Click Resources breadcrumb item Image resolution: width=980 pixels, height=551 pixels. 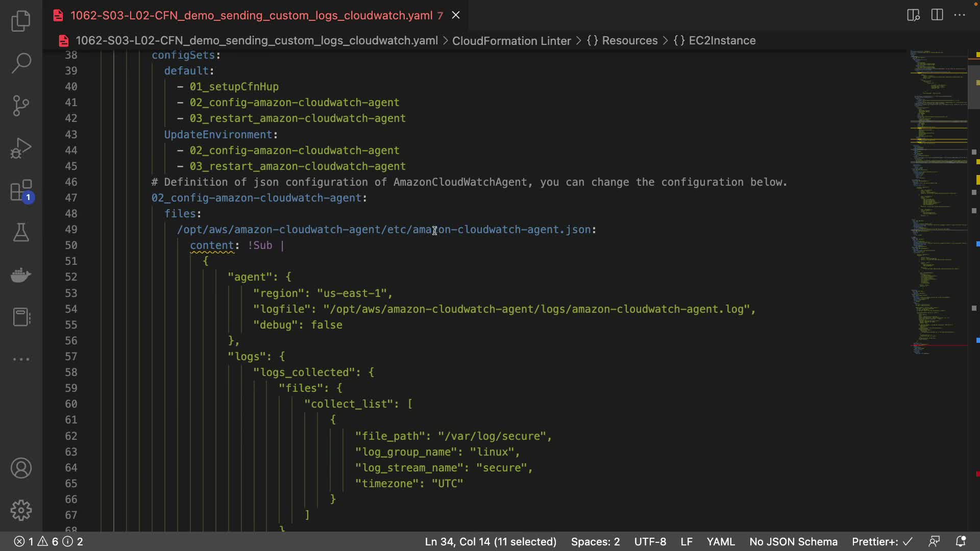click(629, 40)
